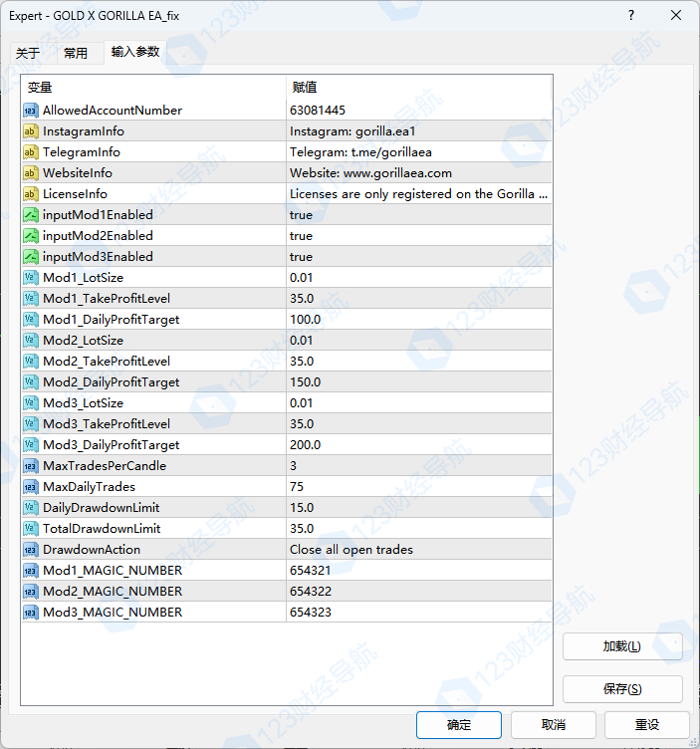
Task: Click the Mod2_LotSize double type icon
Action: (x=31, y=341)
